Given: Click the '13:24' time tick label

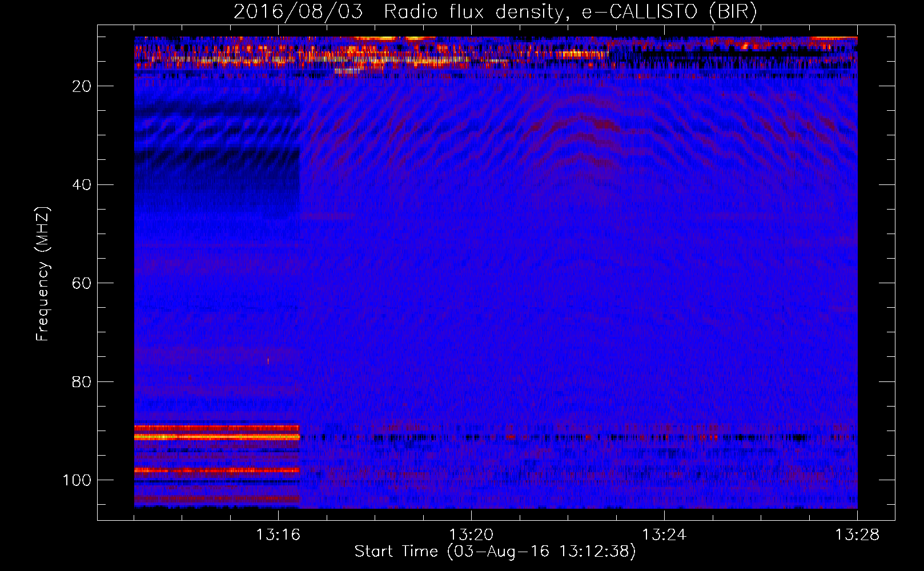Looking at the screenshot, I should click(x=664, y=535).
